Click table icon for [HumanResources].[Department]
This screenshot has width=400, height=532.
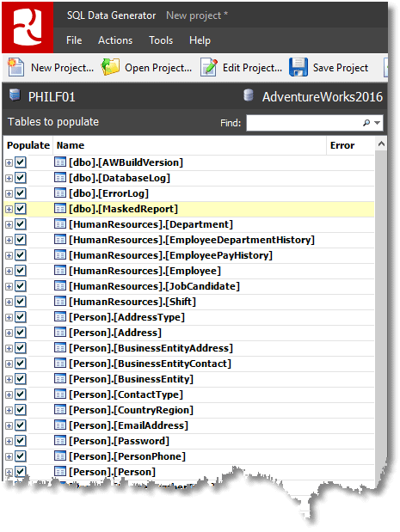60,224
